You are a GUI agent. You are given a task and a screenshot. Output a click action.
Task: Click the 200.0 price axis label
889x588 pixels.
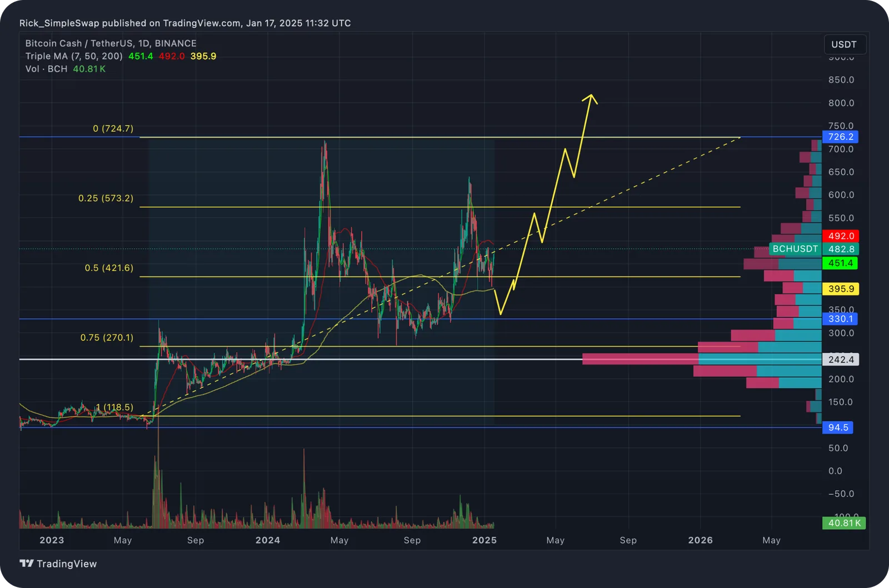[x=841, y=379]
